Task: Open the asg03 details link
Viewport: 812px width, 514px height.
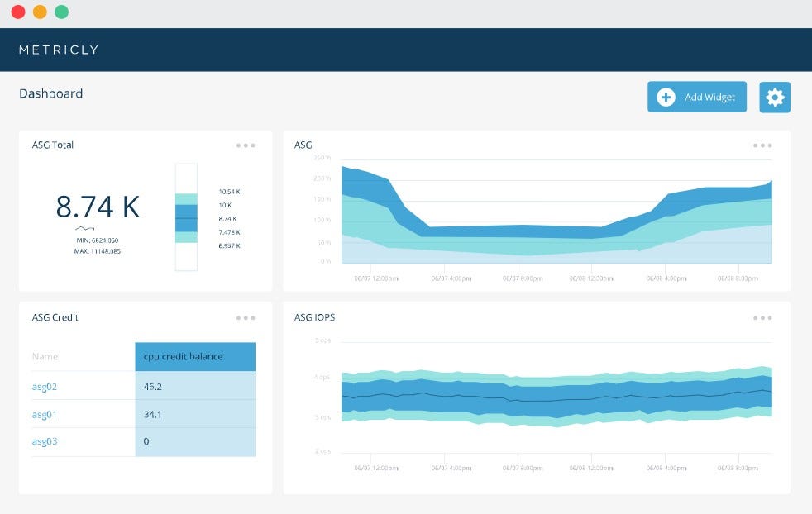Action: click(x=44, y=441)
